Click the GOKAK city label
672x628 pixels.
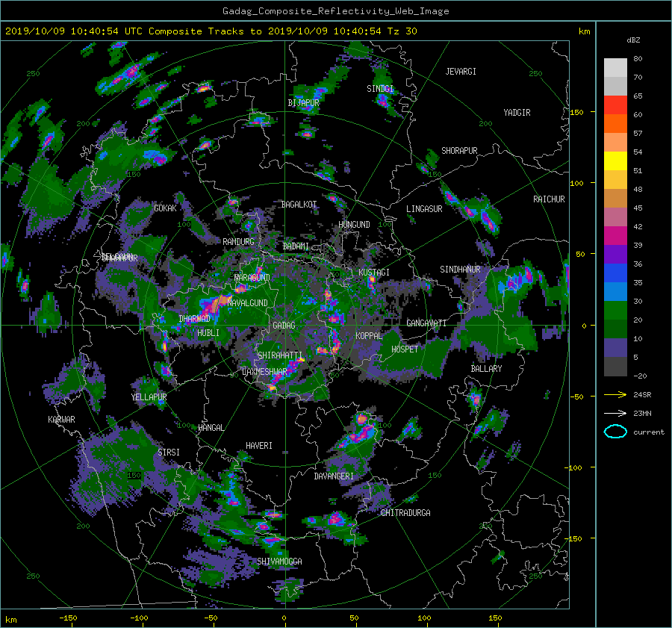(x=165, y=208)
